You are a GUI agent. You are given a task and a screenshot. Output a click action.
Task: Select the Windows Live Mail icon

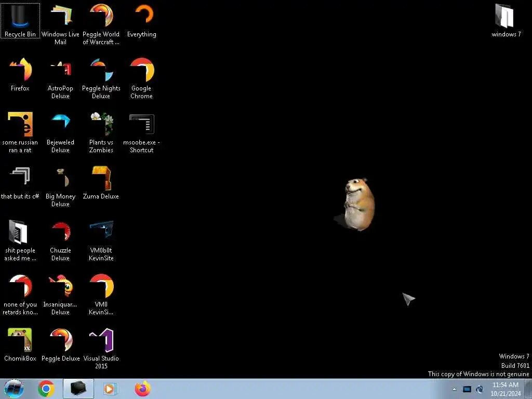click(60, 24)
